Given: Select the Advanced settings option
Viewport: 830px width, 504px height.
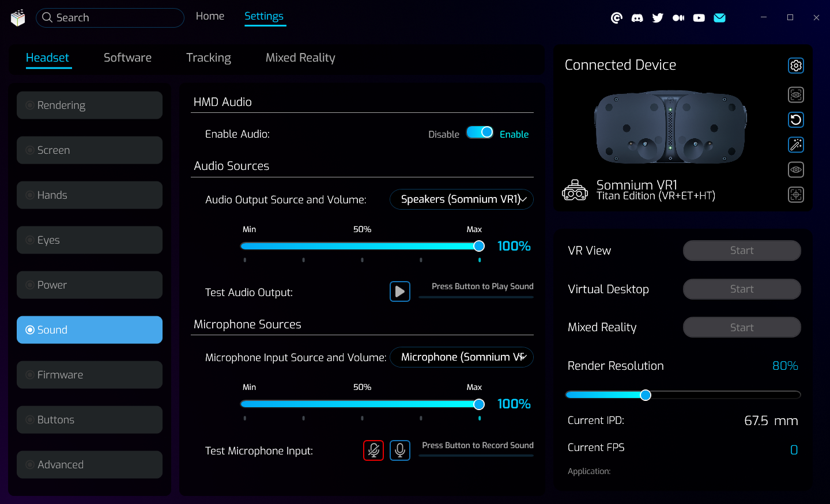Looking at the screenshot, I should (x=89, y=465).
